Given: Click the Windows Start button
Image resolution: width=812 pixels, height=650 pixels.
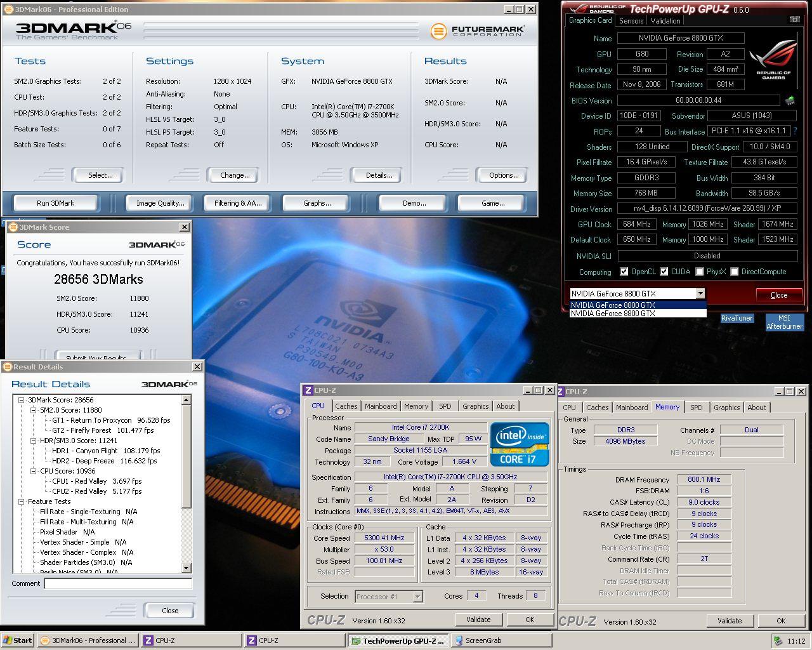Looking at the screenshot, I should coord(17,640).
